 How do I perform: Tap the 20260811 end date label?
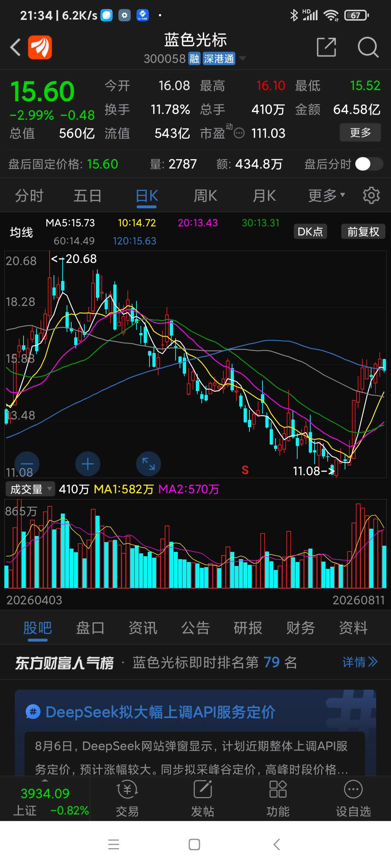click(358, 600)
